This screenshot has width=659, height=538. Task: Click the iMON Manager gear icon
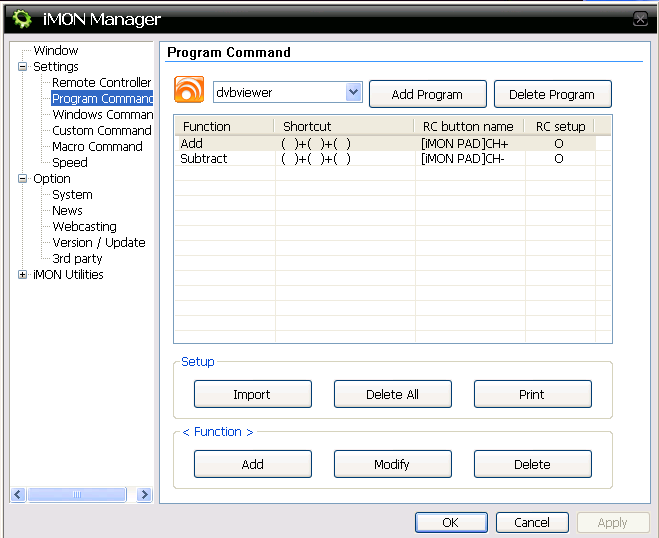point(21,19)
